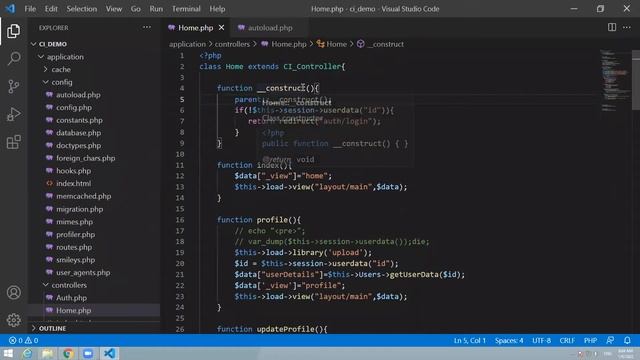Launch Internet Explorer from taskbar

coord(27,353)
